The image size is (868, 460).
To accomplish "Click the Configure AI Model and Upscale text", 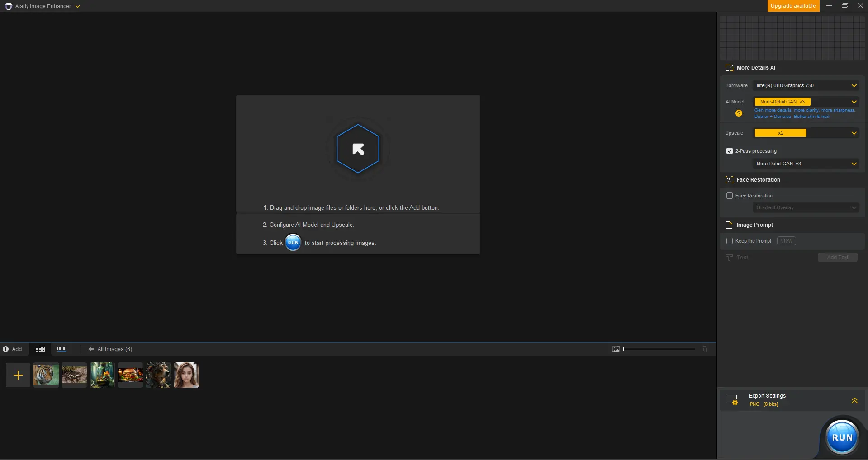I will click(x=308, y=225).
